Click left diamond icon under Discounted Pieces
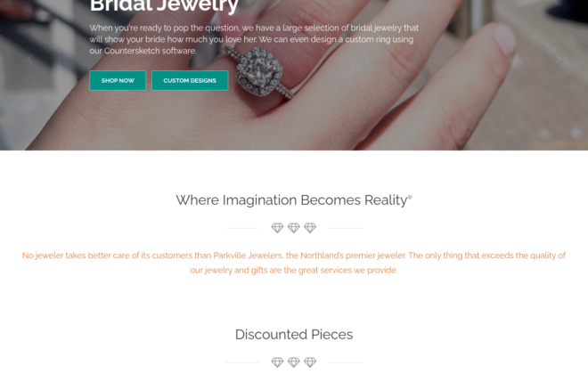The image size is (588, 374). coord(277,362)
